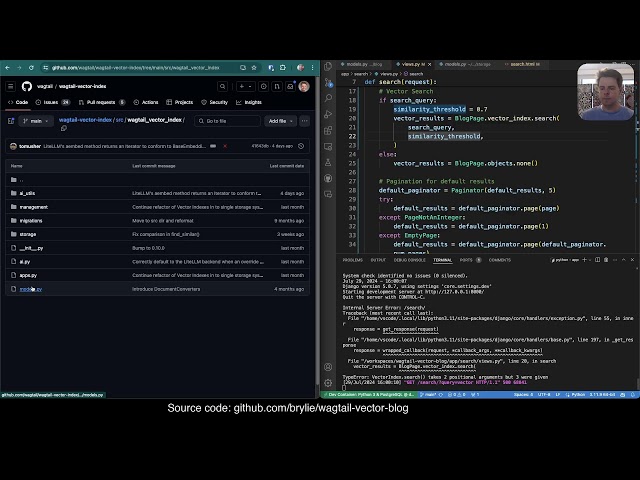Toggle the GitHub file tree side panel
The height and width of the screenshot is (480, 640).
[11, 121]
